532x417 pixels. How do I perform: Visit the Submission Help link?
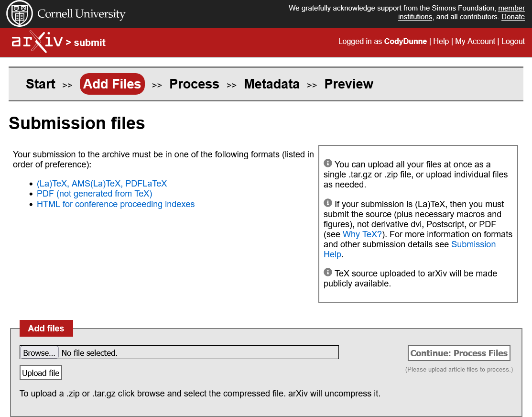(473, 244)
